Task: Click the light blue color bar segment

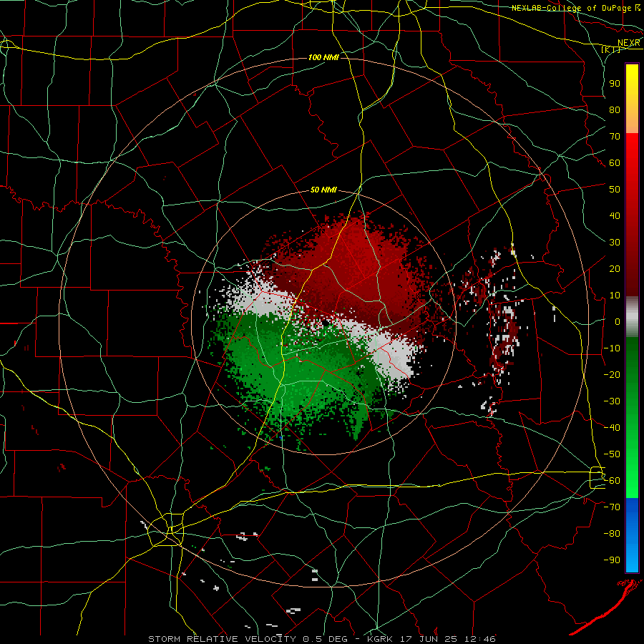Action: coord(632,557)
